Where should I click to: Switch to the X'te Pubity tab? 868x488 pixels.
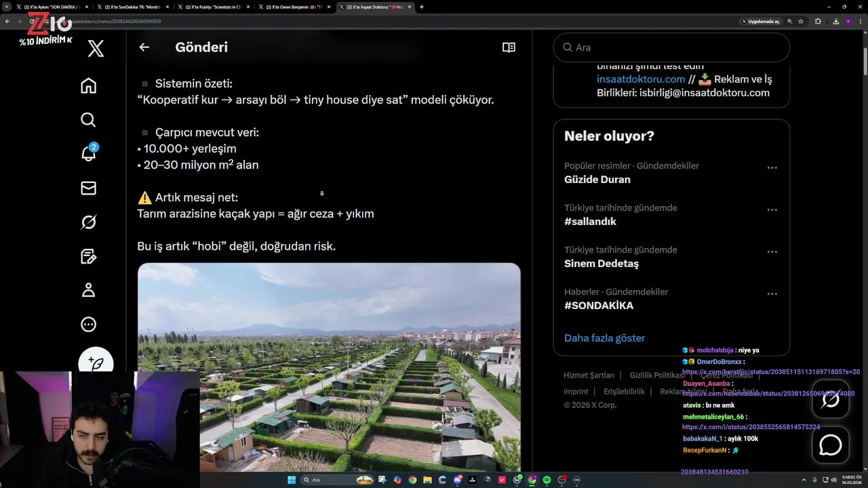(213, 7)
